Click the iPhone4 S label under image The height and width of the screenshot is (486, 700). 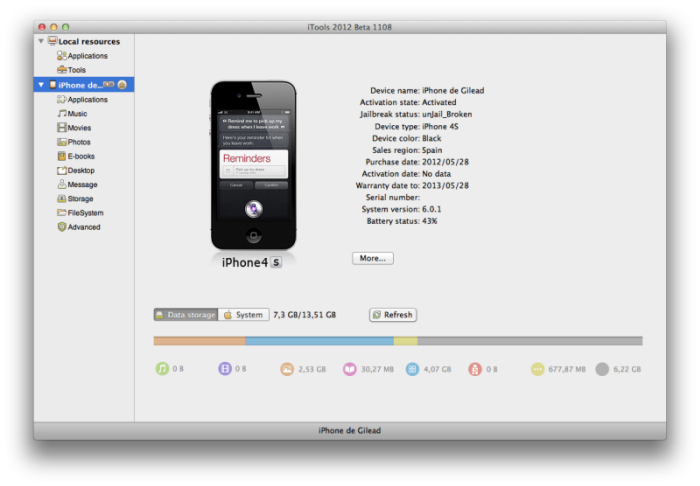coord(252,262)
